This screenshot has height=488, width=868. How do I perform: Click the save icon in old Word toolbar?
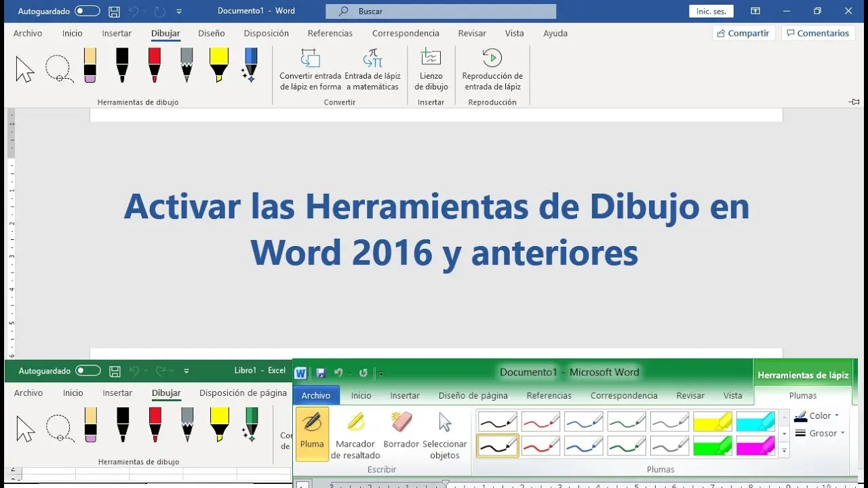(x=321, y=373)
